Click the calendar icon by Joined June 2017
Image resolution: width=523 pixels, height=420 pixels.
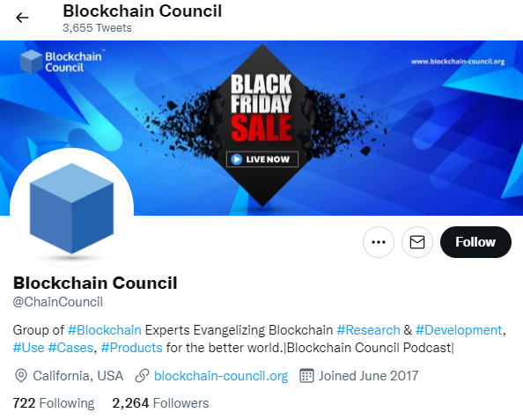point(306,376)
